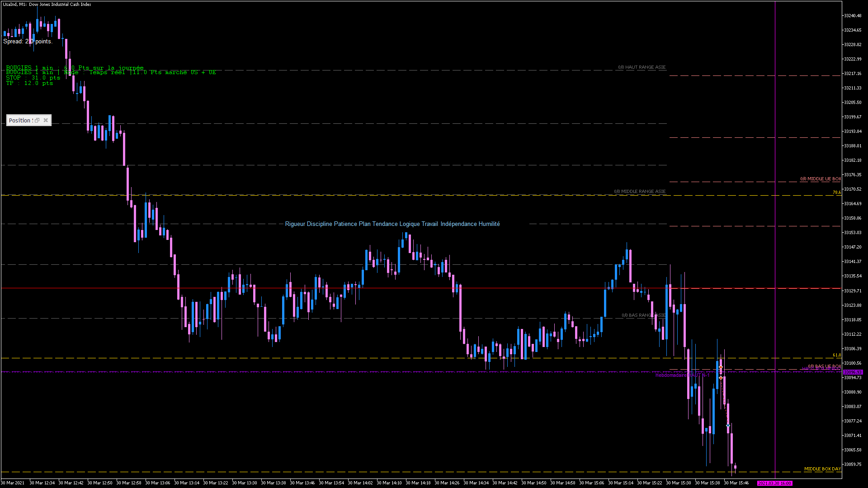Viewport: 868px width, 488px height.
Task: Click the blue buy arrow trade marker
Action: (728, 425)
